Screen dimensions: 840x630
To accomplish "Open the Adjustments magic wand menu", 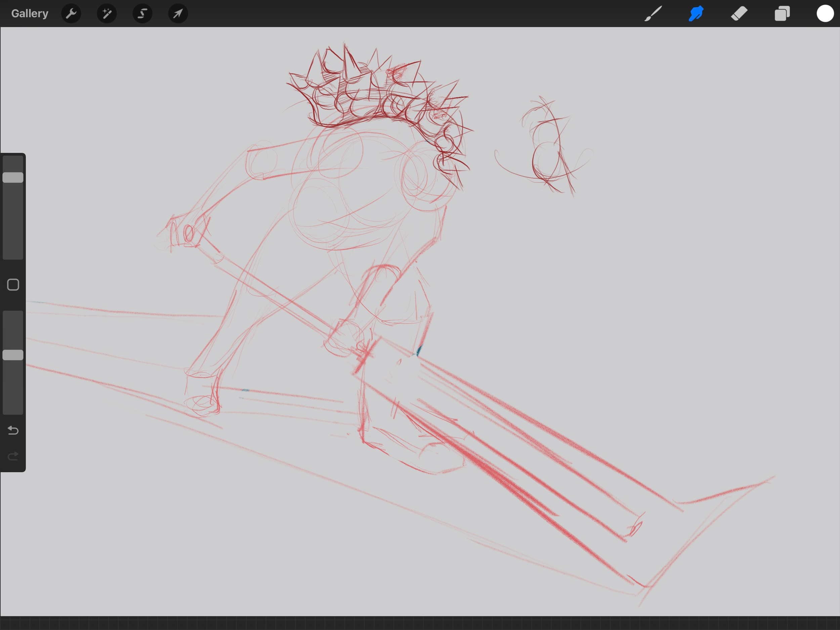I will click(x=107, y=14).
